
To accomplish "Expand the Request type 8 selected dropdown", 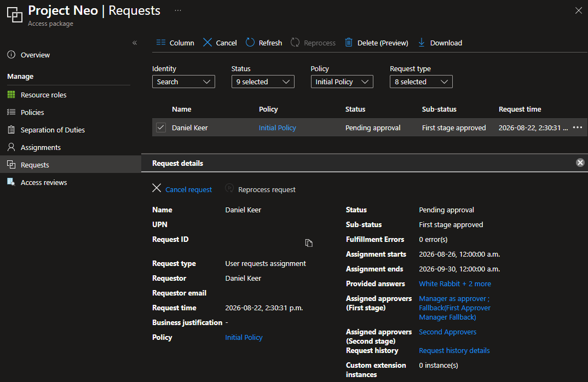I will [x=421, y=82].
